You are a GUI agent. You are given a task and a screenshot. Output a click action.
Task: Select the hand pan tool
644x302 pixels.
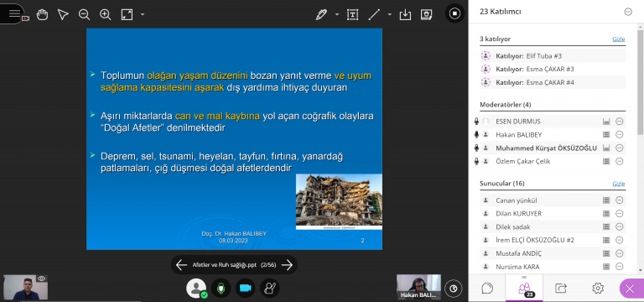pos(42,14)
